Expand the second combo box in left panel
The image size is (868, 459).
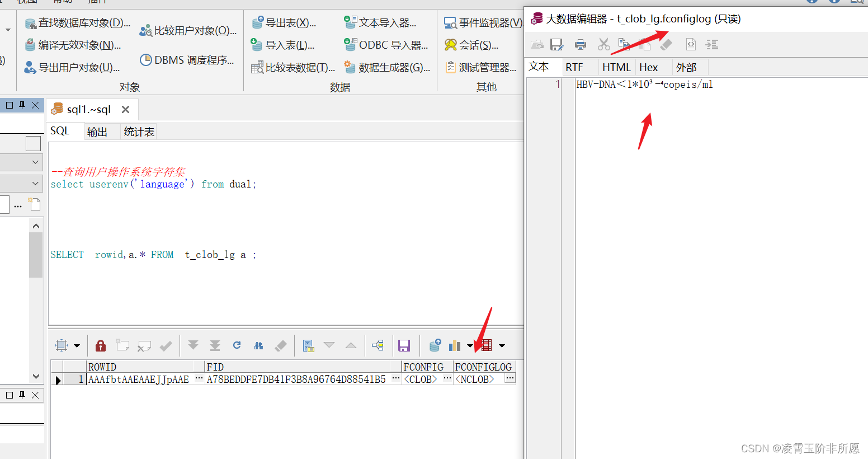click(35, 183)
